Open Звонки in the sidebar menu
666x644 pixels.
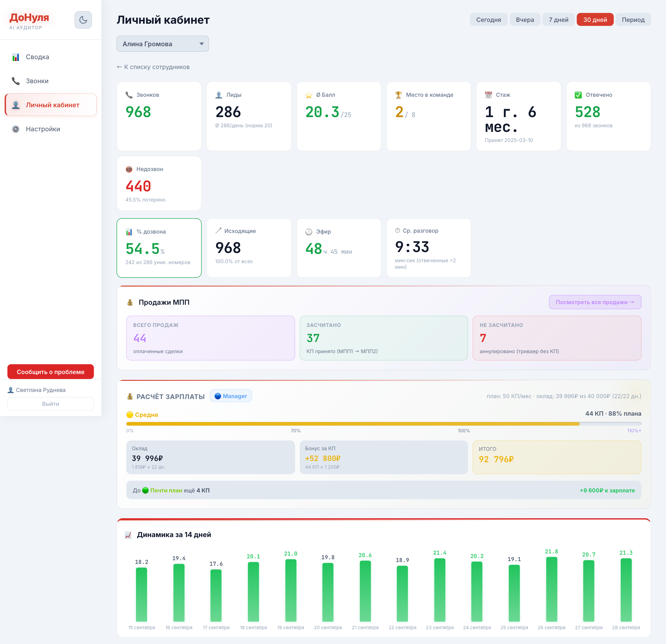click(51, 81)
